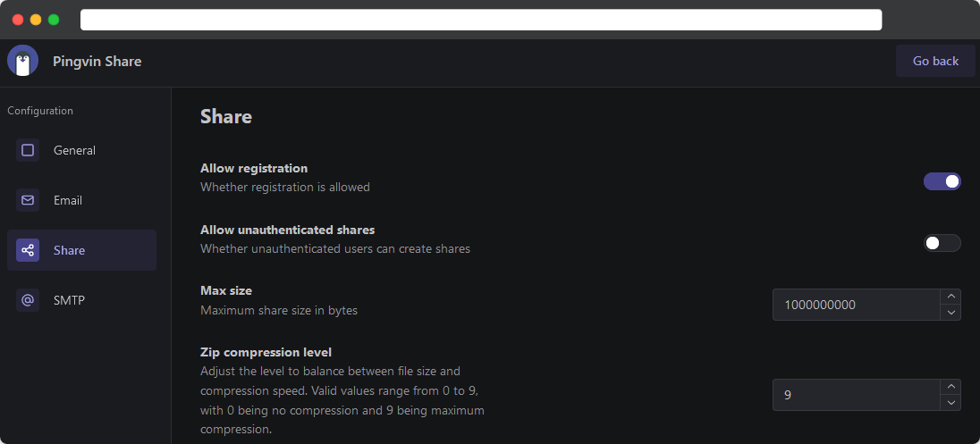Viewport: 980px width, 444px height.
Task: Click the 'Share' page heading
Action: pyautogui.click(x=226, y=117)
